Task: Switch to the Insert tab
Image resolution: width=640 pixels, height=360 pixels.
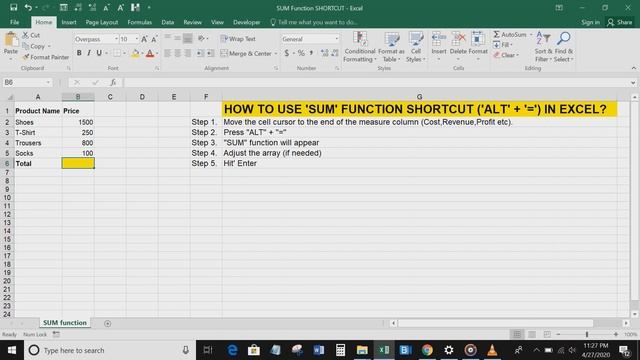Action: click(69, 22)
